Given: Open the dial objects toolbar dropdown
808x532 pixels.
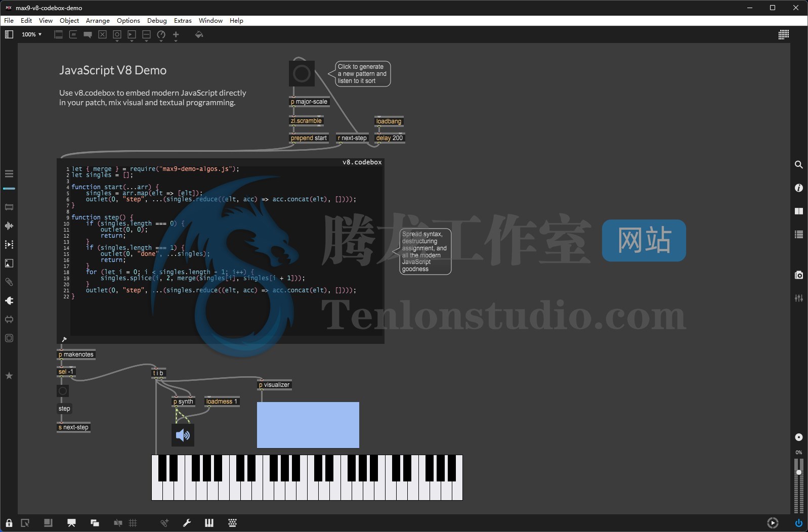Looking at the screenshot, I should click(161, 35).
